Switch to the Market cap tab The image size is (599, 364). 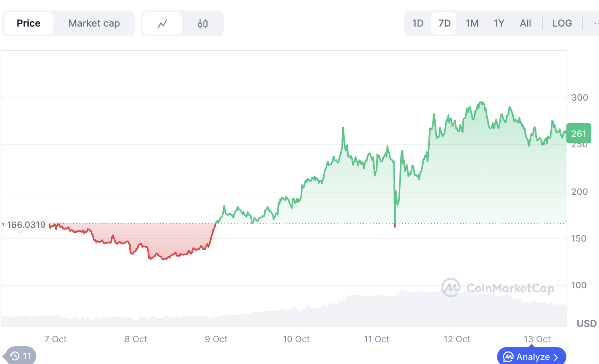tap(94, 23)
